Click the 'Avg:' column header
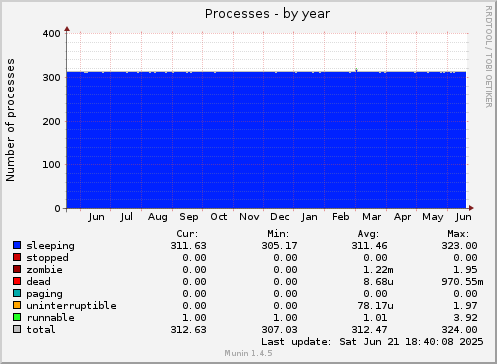 (368, 234)
